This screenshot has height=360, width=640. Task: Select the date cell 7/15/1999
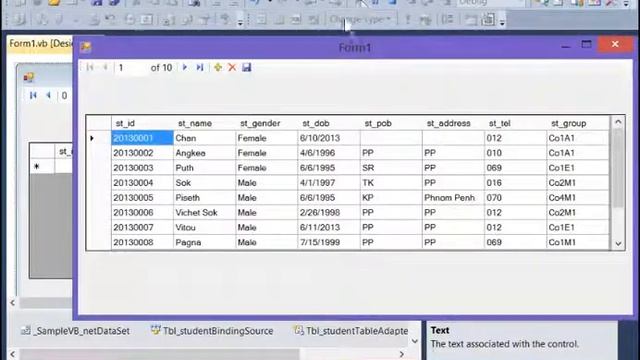pyautogui.click(x=329, y=242)
